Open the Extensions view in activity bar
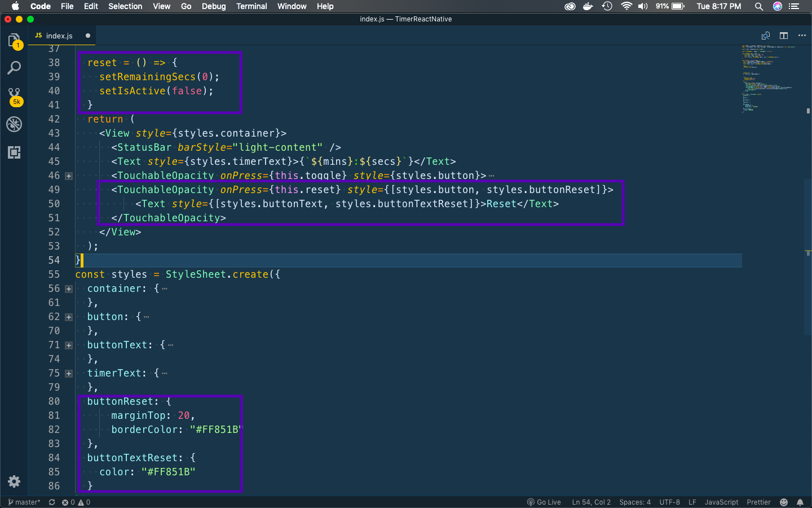 tap(14, 152)
